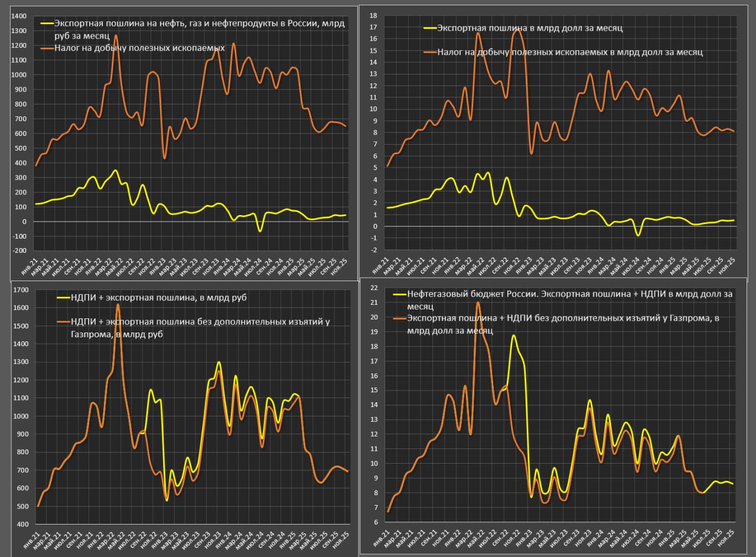Click yellow legend marker for 'НДПИ + экспортная пошлина, в млрд руб'
This screenshot has height=557, width=756.
tap(63, 298)
